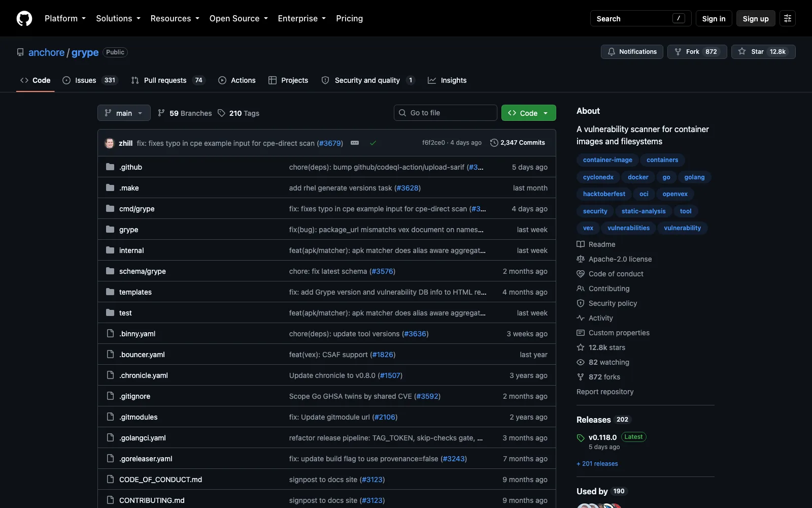The image size is (812, 508).
Task: Expand commit message ellipsis icon
Action: [x=355, y=143]
